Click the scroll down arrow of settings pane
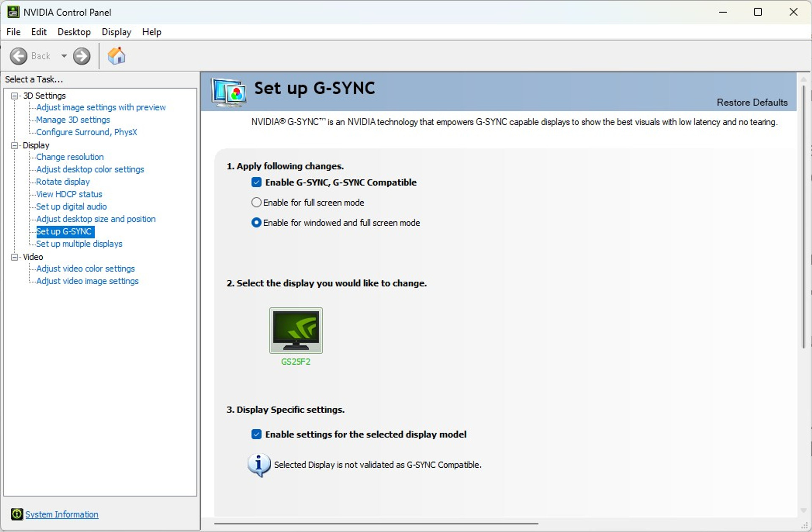This screenshot has height=532, width=812. [x=804, y=510]
